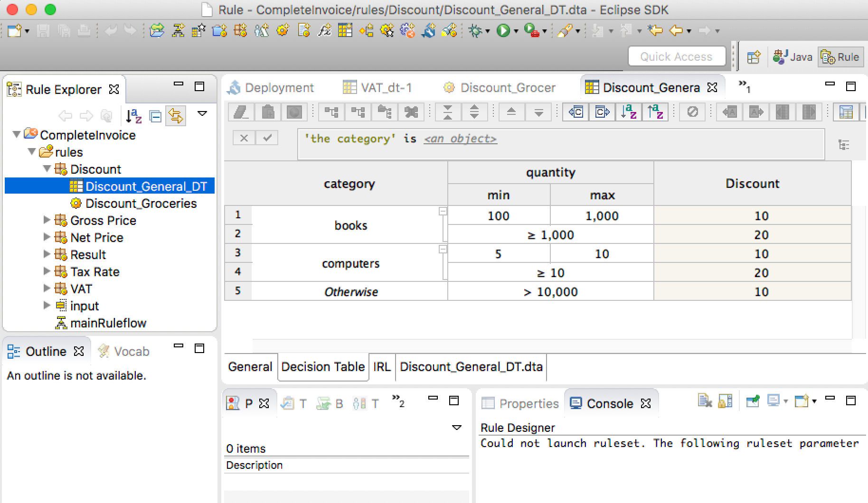Viewport: 868px width, 503px height.
Task: Toggle alphabetical sort in Rule Explorer
Action: (x=134, y=116)
